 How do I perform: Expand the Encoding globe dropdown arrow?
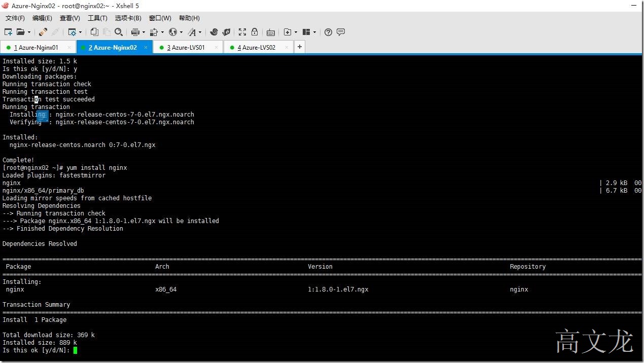click(x=181, y=32)
